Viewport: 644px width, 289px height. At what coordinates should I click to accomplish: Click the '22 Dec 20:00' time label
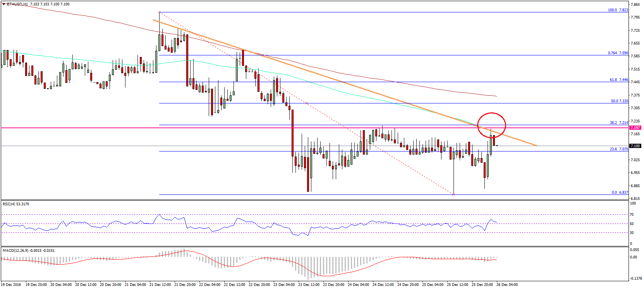(x=259, y=285)
